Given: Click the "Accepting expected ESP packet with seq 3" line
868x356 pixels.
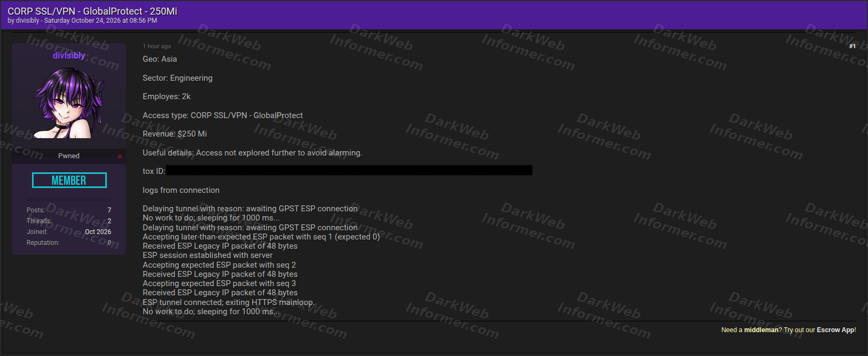Looking at the screenshot, I should pos(219,283).
